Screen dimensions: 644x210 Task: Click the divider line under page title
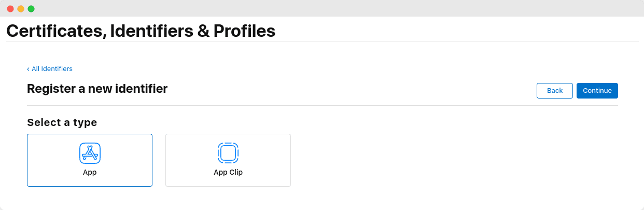pos(322,41)
